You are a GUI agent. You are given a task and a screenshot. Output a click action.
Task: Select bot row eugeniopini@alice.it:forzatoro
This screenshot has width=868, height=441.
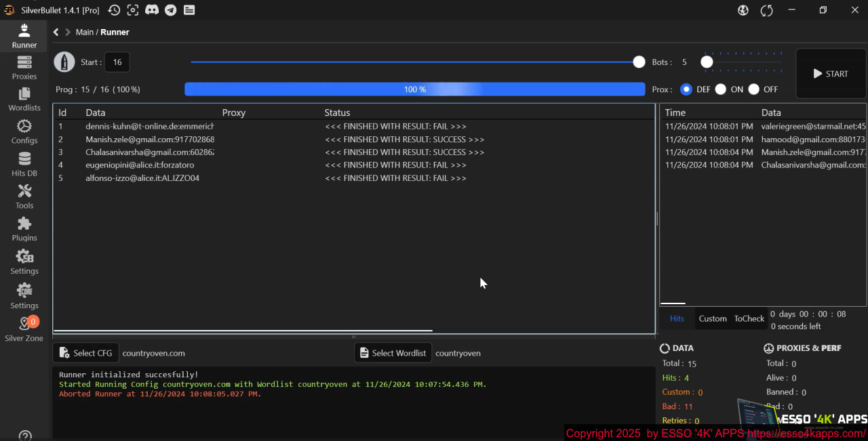353,165
